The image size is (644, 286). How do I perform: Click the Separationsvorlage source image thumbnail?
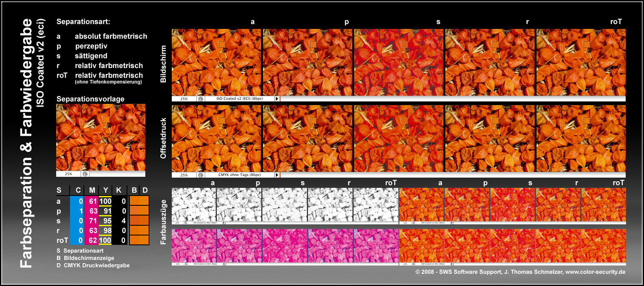[x=101, y=137]
